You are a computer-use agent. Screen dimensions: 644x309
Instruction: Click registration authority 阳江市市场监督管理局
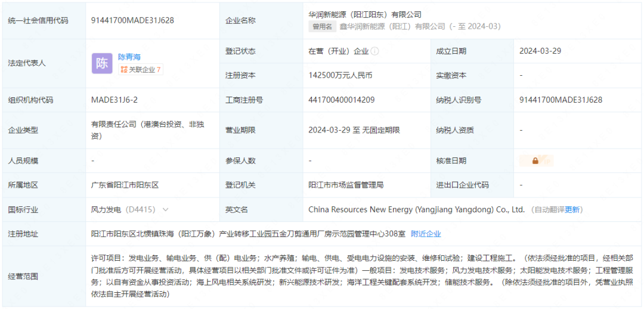(346, 185)
